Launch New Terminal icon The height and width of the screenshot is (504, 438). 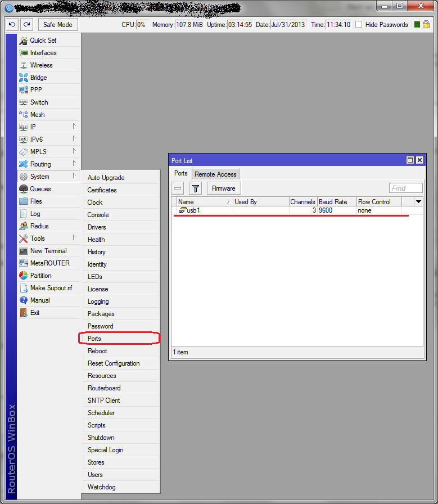(x=24, y=251)
